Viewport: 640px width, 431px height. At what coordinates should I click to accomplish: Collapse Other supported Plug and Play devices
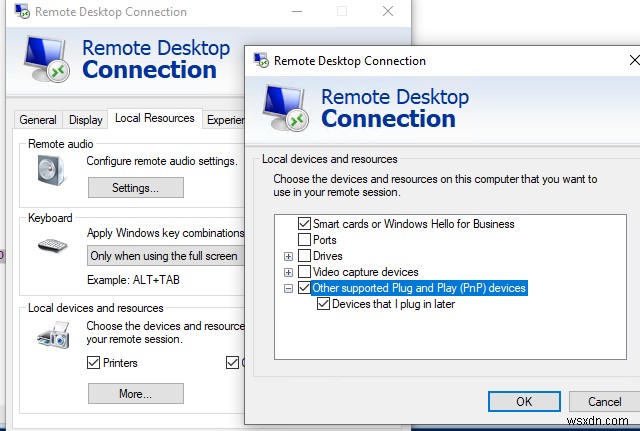click(x=289, y=288)
